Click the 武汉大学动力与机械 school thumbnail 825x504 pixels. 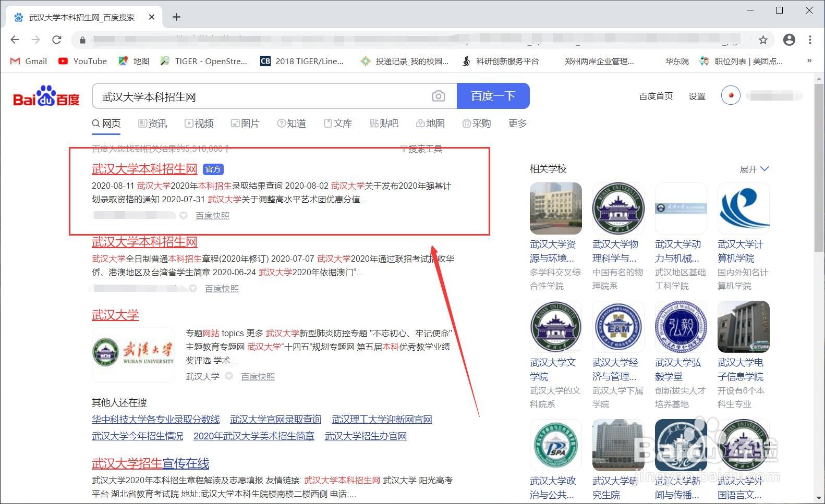coord(681,208)
